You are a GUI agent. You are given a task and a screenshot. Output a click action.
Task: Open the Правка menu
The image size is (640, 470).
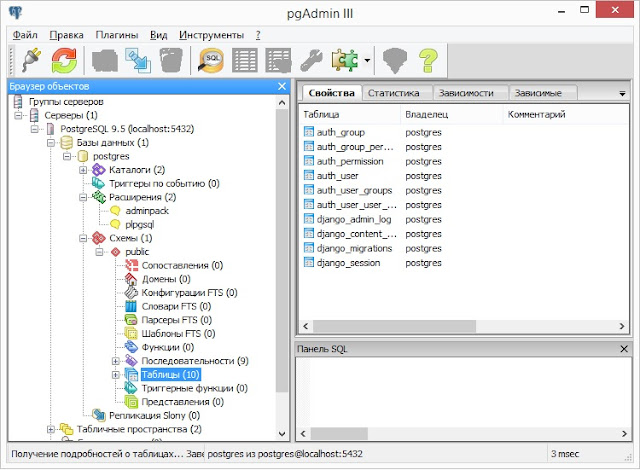[66, 35]
